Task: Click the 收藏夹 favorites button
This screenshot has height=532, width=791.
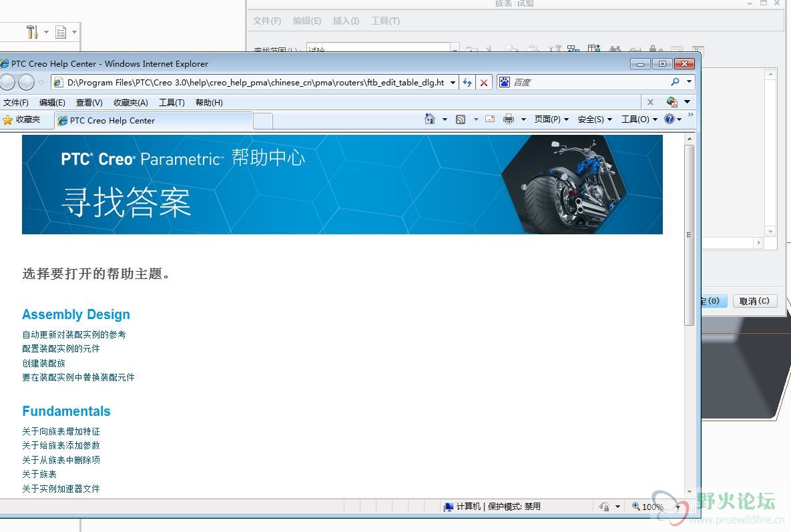Action: point(21,120)
